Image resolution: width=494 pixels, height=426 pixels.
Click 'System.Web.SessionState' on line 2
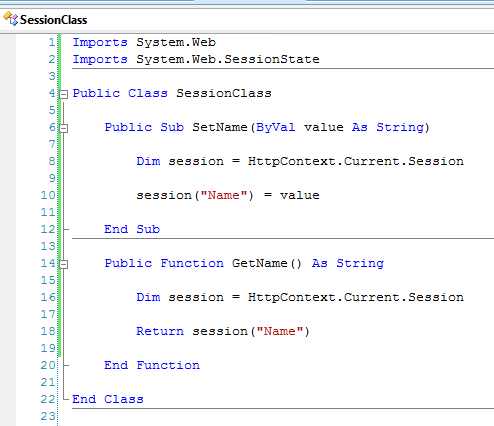click(x=228, y=59)
